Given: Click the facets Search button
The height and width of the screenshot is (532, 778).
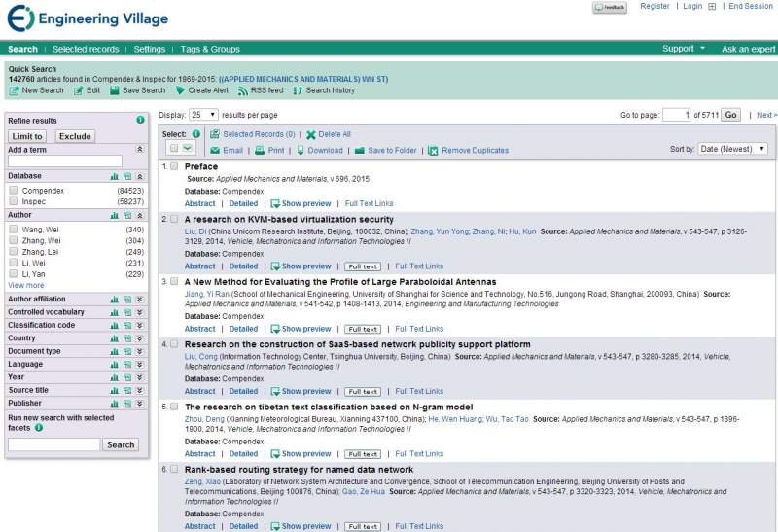Looking at the screenshot, I should click(x=121, y=444).
